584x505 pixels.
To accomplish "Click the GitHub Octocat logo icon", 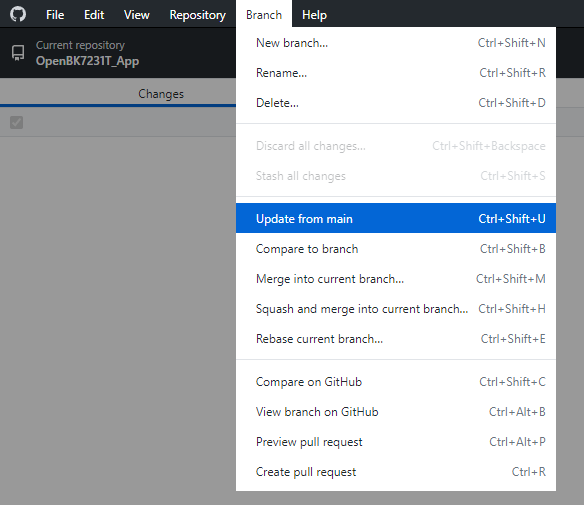I will pyautogui.click(x=18, y=15).
